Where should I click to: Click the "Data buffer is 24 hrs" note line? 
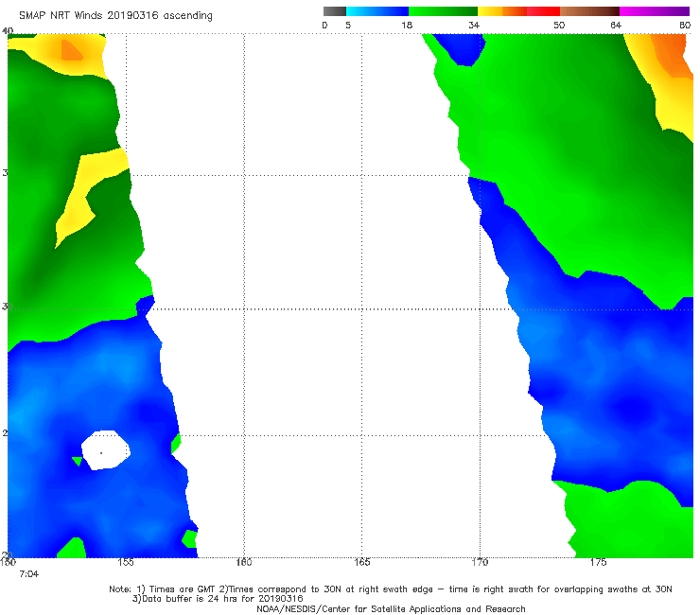[x=218, y=599]
